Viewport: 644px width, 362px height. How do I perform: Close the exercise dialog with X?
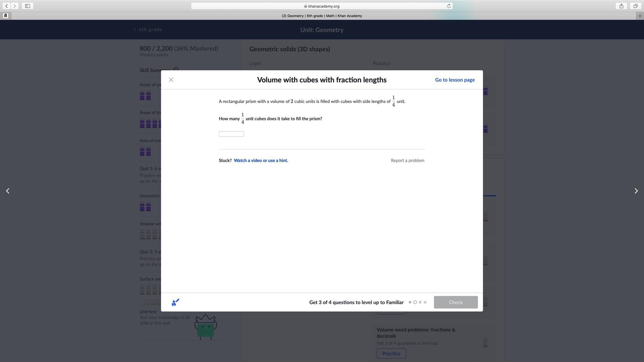click(171, 80)
